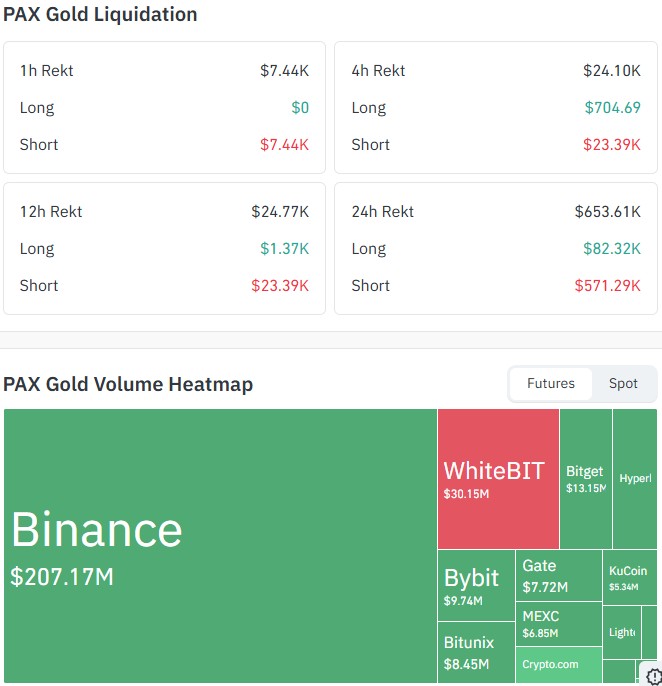Click the 24h Rekt total $653.61K
The width and height of the screenshot is (662, 686).
(x=607, y=212)
